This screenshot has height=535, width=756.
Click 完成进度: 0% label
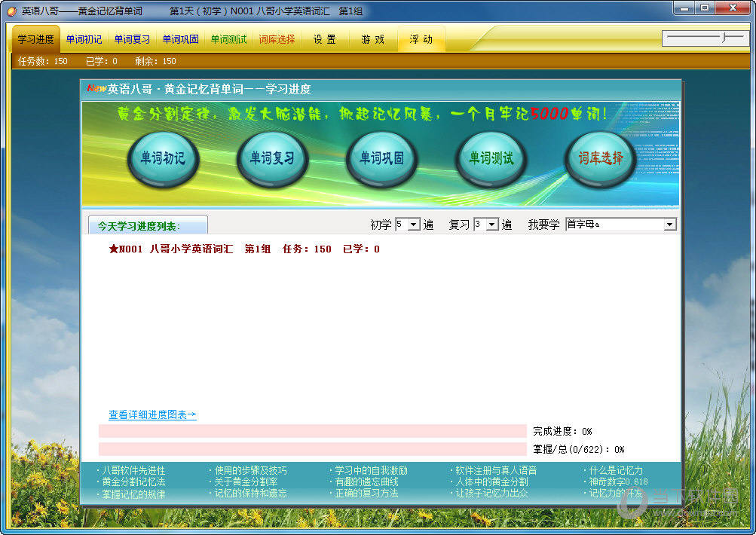(x=562, y=431)
